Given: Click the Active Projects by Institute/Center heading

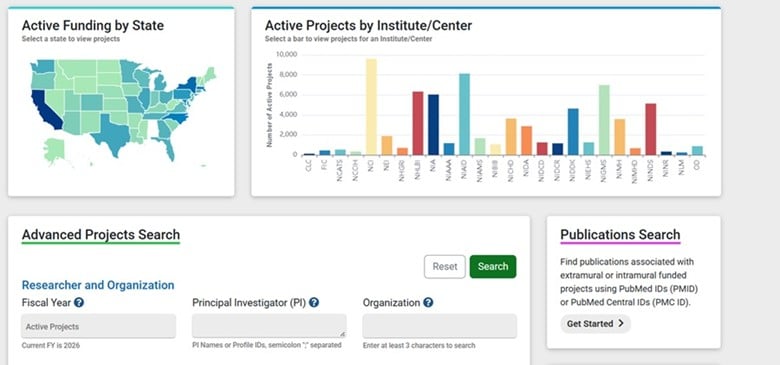Looking at the screenshot, I should point(369,25).
